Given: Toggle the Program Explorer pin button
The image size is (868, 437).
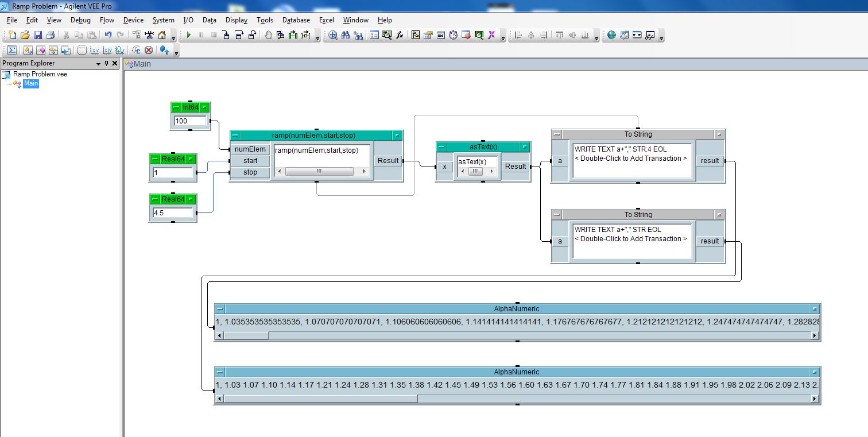Looking at the screenshot, I should pyautogui.click(x=106, y=63).
